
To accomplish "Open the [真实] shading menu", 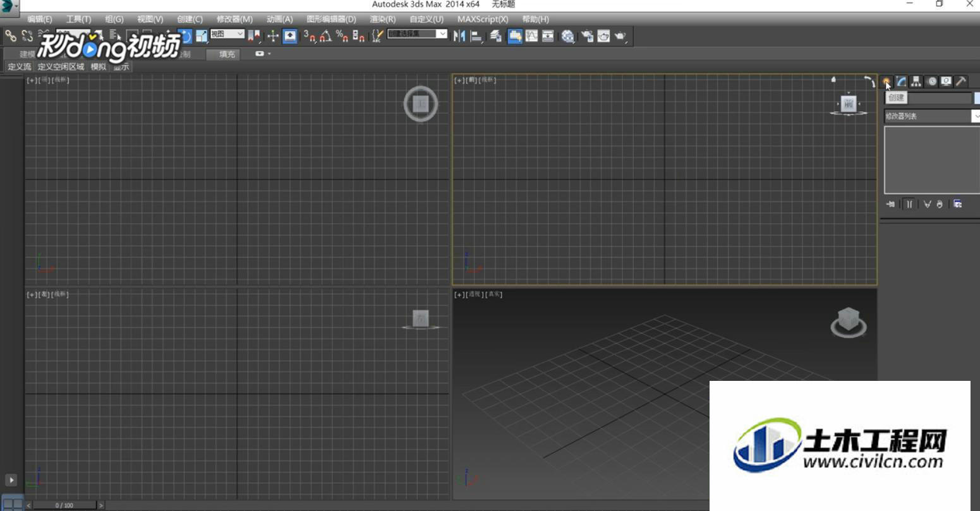I will point(493,294).
